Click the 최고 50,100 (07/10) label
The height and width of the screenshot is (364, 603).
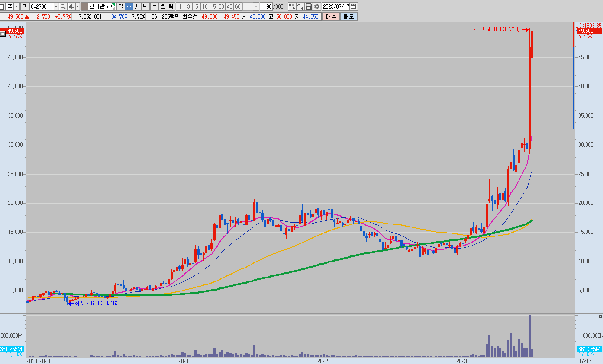click(x=497, y=29)
